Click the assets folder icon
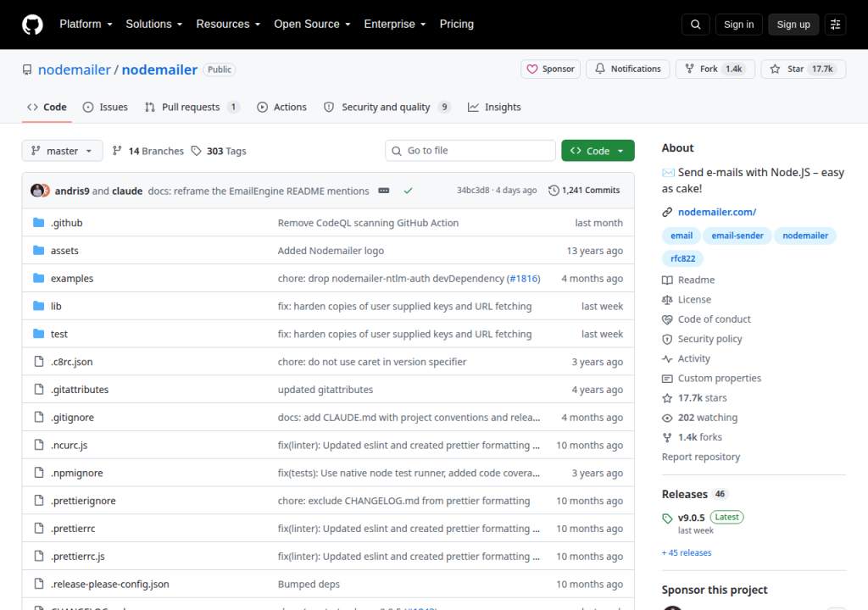This screenshot has width=868, height=610. pyautogui.click(x=39, y=250)
